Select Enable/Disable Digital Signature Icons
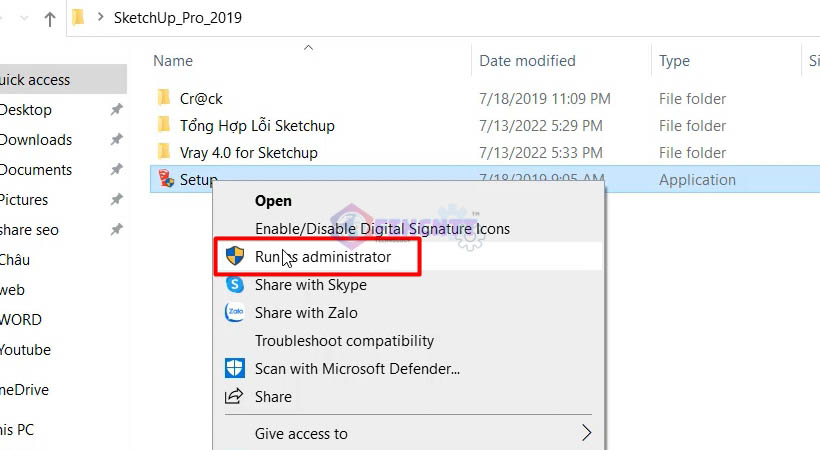This screenshot has width=820, height=450. [382, 229]
